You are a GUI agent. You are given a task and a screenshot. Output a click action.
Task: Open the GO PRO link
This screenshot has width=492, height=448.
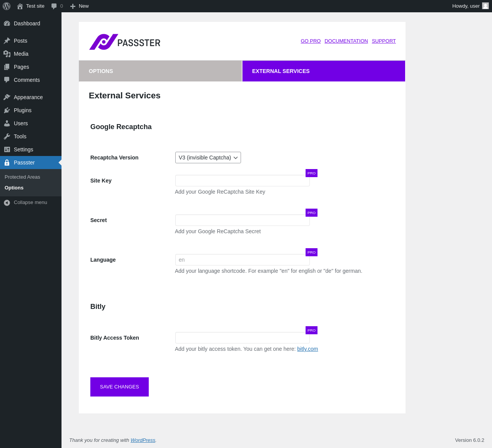pos(311,41)
